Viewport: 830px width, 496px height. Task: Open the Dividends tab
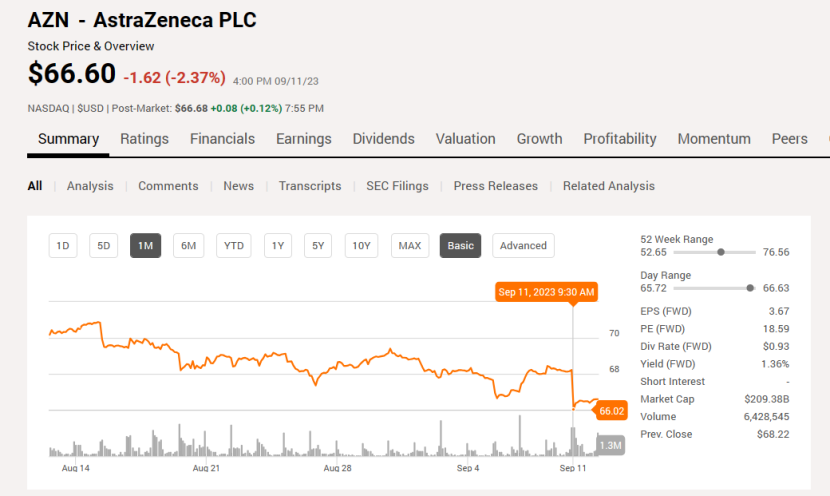(383, 139)
